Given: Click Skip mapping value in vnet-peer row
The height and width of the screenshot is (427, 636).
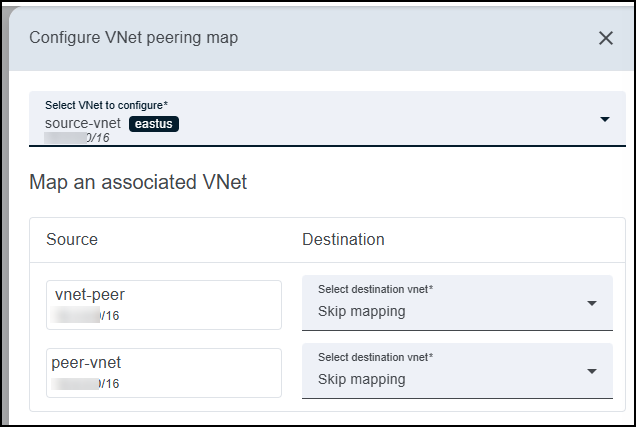Looking at the screenshot, I should click(x=362, y=311).
